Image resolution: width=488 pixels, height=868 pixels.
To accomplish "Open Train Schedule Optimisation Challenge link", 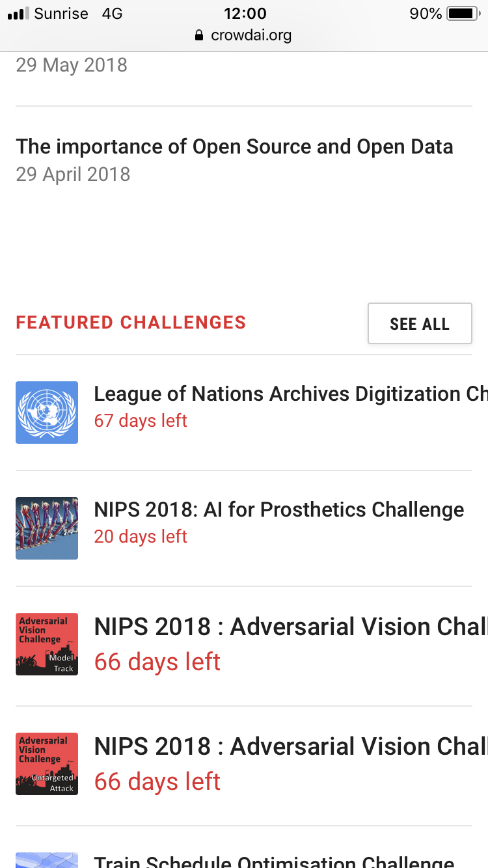I will [274, 861].
